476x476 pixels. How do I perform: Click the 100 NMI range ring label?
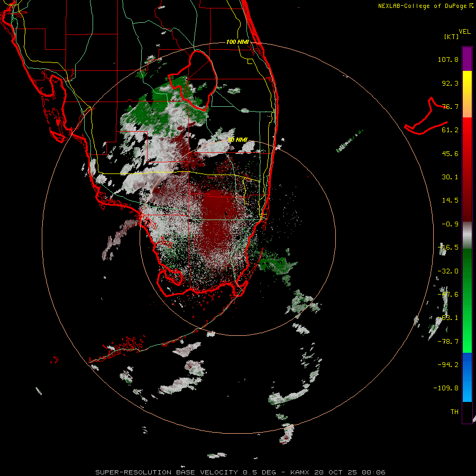click(x=237, y=42)
